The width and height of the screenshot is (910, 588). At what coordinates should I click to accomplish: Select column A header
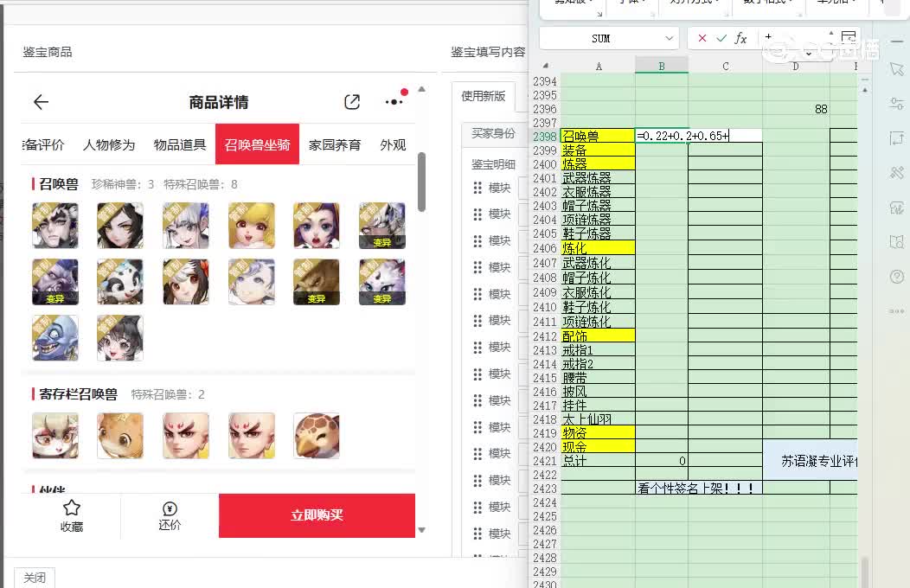tap(599, 66)
